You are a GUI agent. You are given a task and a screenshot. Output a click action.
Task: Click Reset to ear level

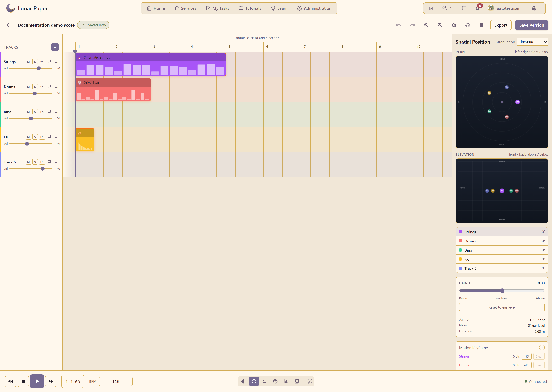pos(502,307)
